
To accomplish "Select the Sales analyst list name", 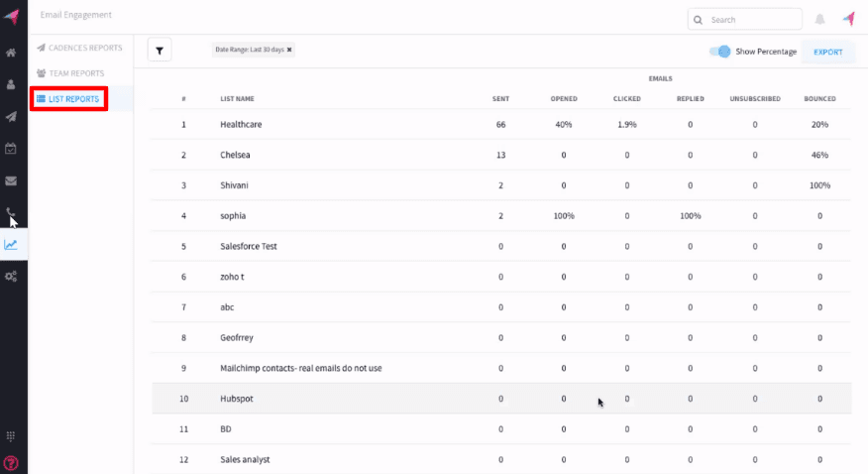I will pos(245,459).
